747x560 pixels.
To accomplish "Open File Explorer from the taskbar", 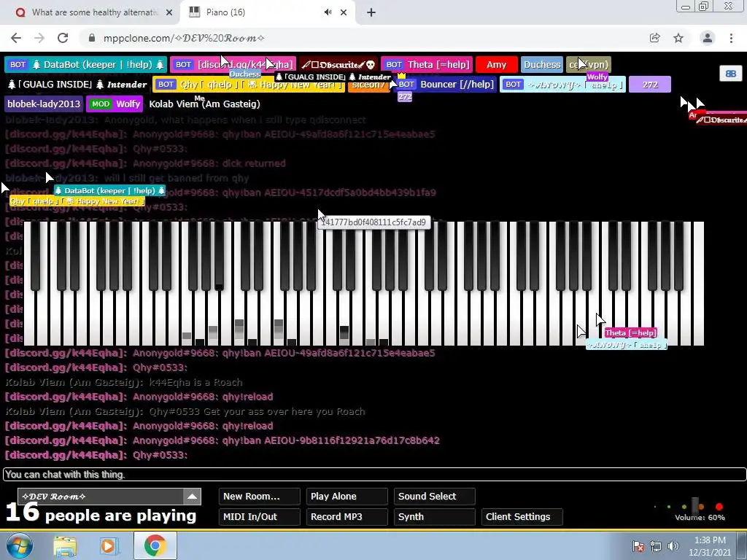I will (65, 545).
